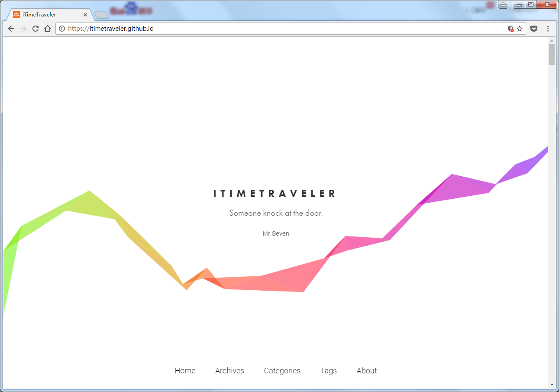559x392 pixels.
Task: Close the iTimeTraveler tab
Action: tap(85, 15)
